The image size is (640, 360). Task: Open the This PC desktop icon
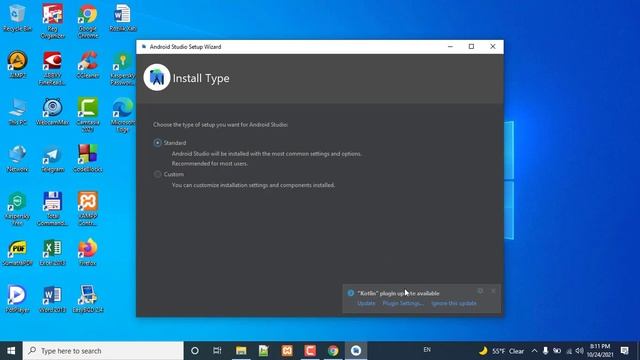[x=17, y=111]
